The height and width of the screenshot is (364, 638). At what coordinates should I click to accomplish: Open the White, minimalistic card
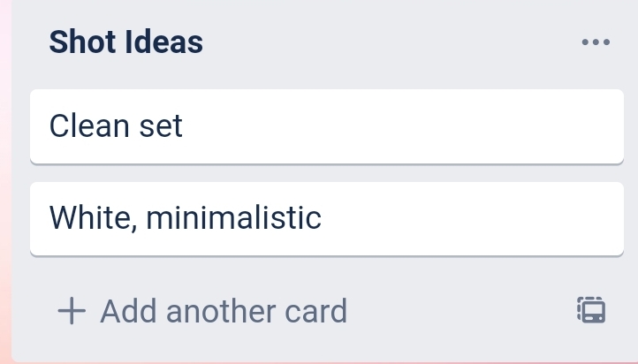(326, 218)
